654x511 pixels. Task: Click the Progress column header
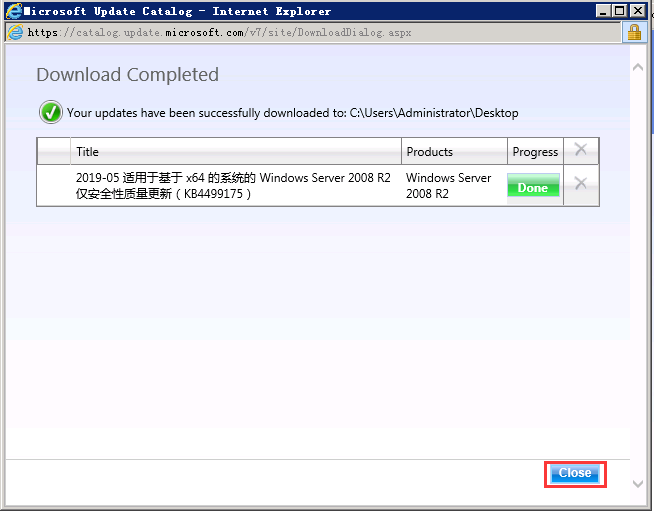tap(535, 152)
